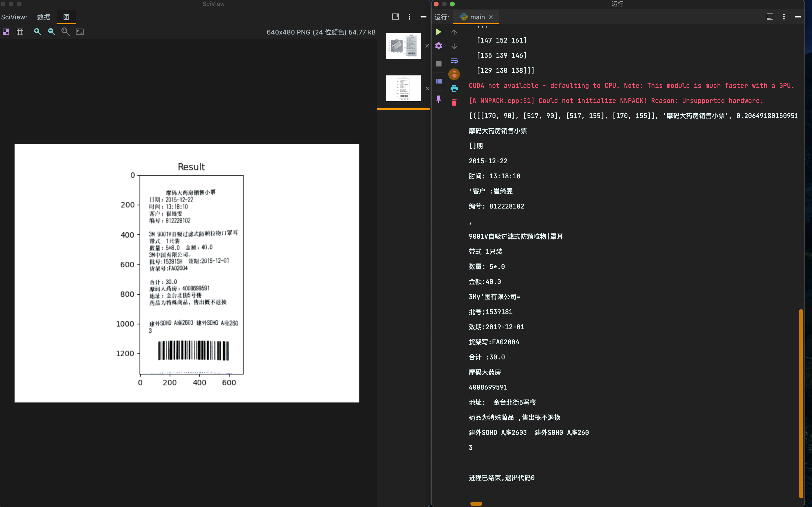Hide the run panel with minimize dash
The width and height of the screenshot is (812, 507).
[x=798, y=17]
